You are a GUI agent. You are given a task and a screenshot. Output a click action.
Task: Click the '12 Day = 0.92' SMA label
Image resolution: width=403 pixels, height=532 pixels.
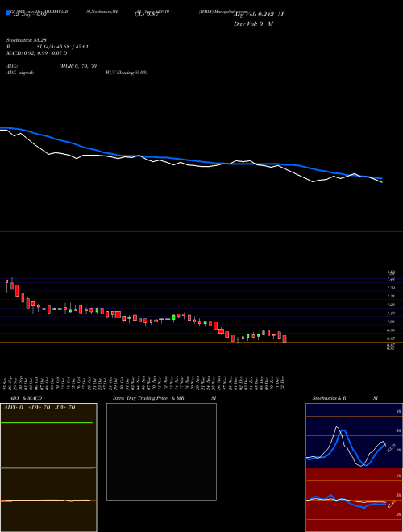click(x=30, y=15)
